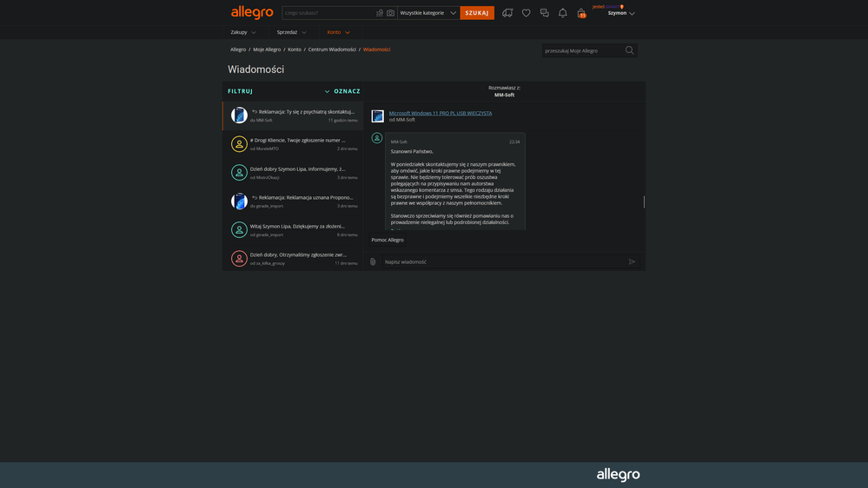868x488 pixels.
Task: Open the Allegro logo home link
Action: (x=252, y=12)
